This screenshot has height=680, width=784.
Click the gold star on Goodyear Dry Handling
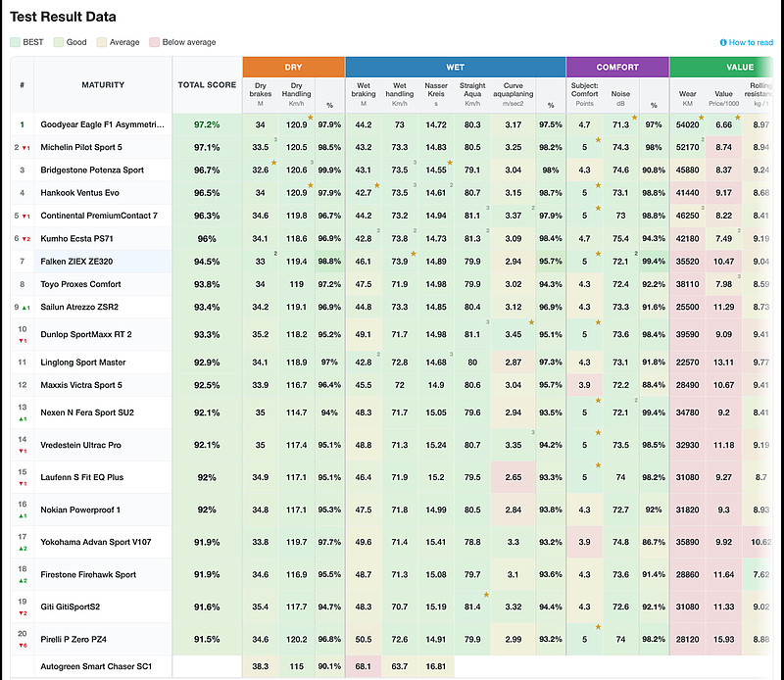[311, 118]
